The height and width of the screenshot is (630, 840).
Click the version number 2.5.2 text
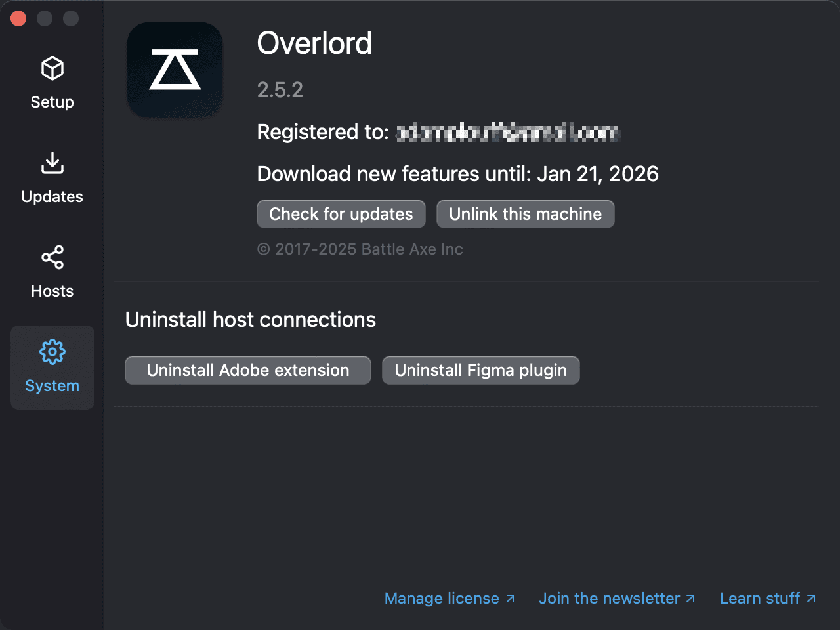point(280,90)
